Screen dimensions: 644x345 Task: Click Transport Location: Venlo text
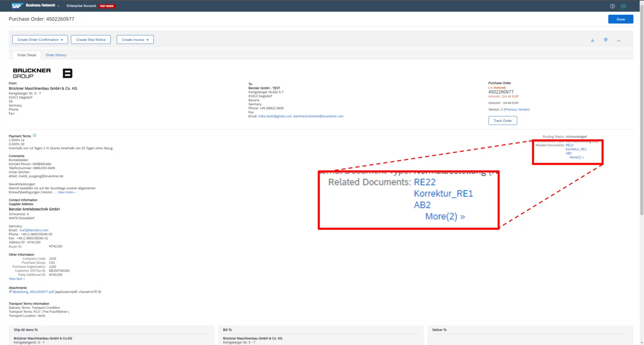pos(27,316)
